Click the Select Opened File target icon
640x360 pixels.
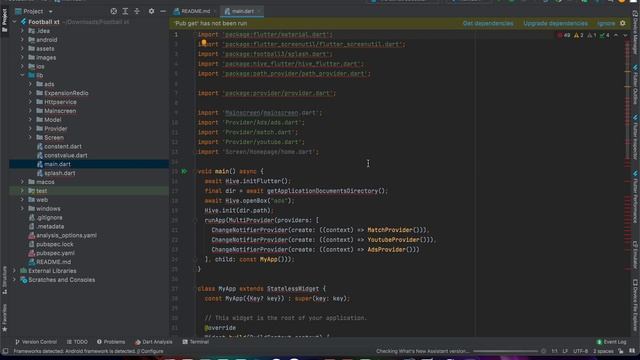(113, 11)
